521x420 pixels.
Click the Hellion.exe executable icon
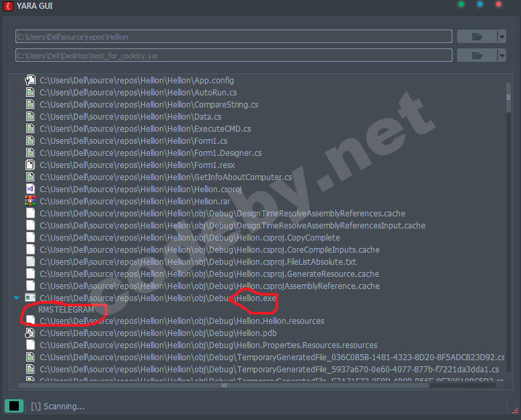pyautogui.click(x=30, y=298)
